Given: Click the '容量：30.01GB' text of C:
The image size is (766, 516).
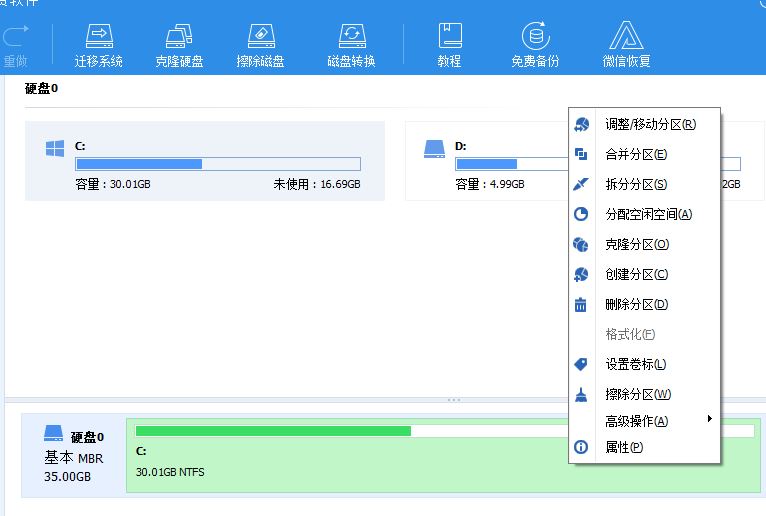Looking at the screenshot, I should [113, 184].
